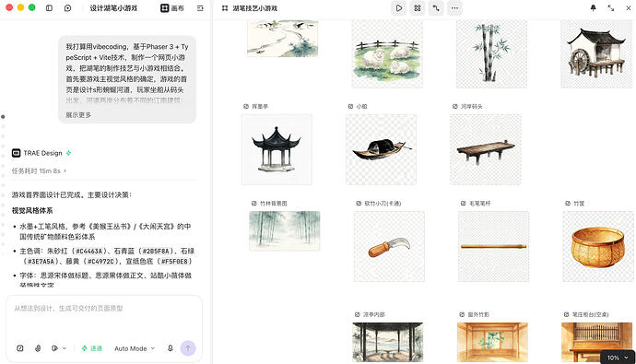The height and width of the screenshot is (364, 636).
Task: Click the 毛笔笔杆 label
Action: (x=480, y=203)
